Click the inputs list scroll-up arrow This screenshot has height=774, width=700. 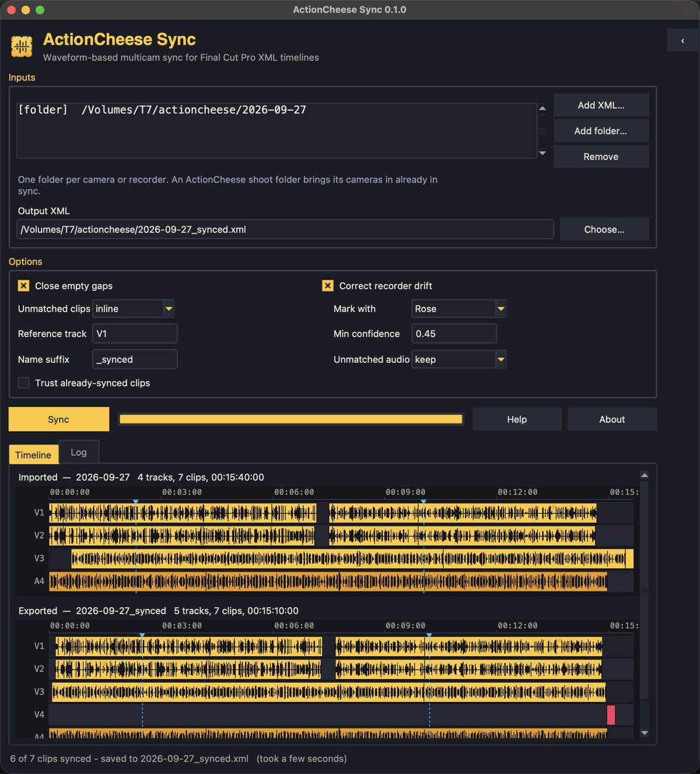542,108
